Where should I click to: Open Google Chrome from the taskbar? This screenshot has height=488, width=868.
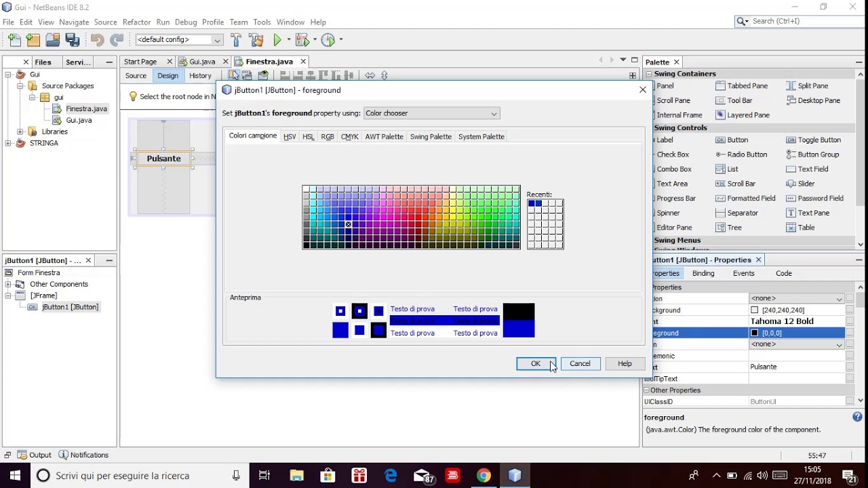click(484, 476)
